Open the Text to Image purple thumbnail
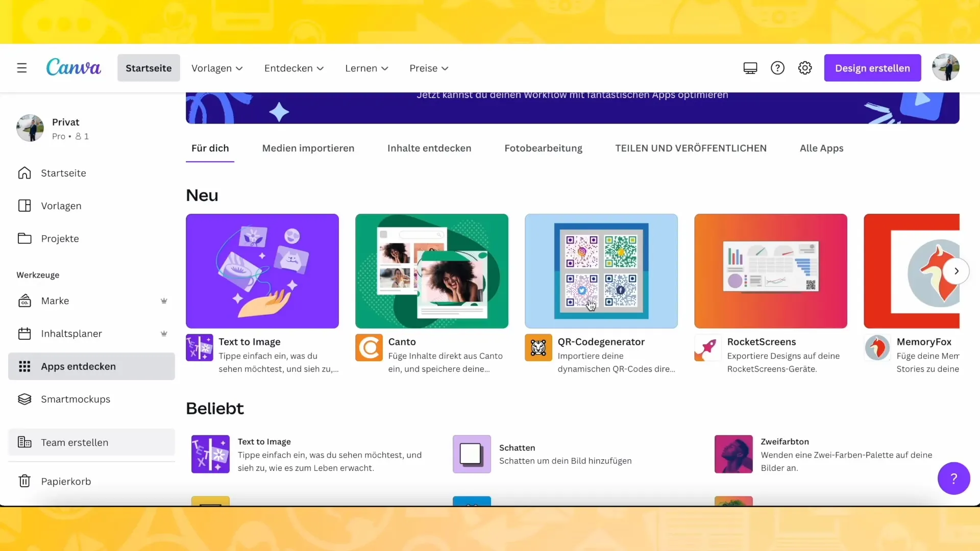 click(262, 271)
